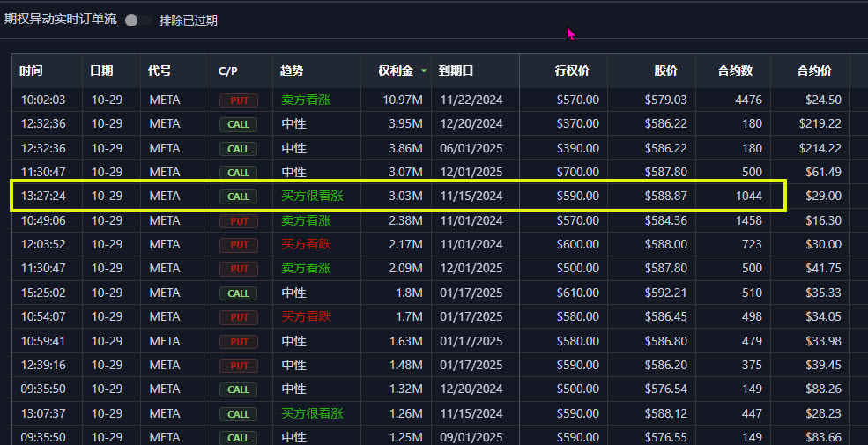Click contract count 4476

pyautogui.click(x=749, y=100)
